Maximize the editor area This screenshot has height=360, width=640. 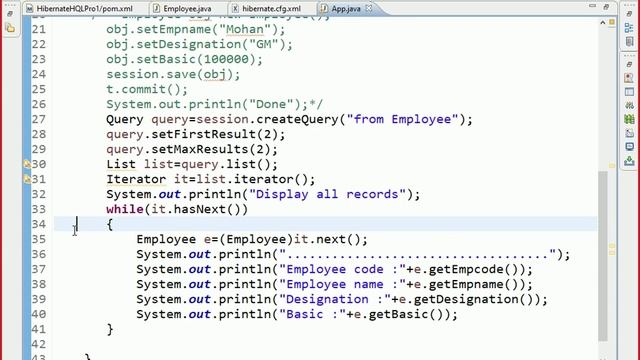coord(606,7)
